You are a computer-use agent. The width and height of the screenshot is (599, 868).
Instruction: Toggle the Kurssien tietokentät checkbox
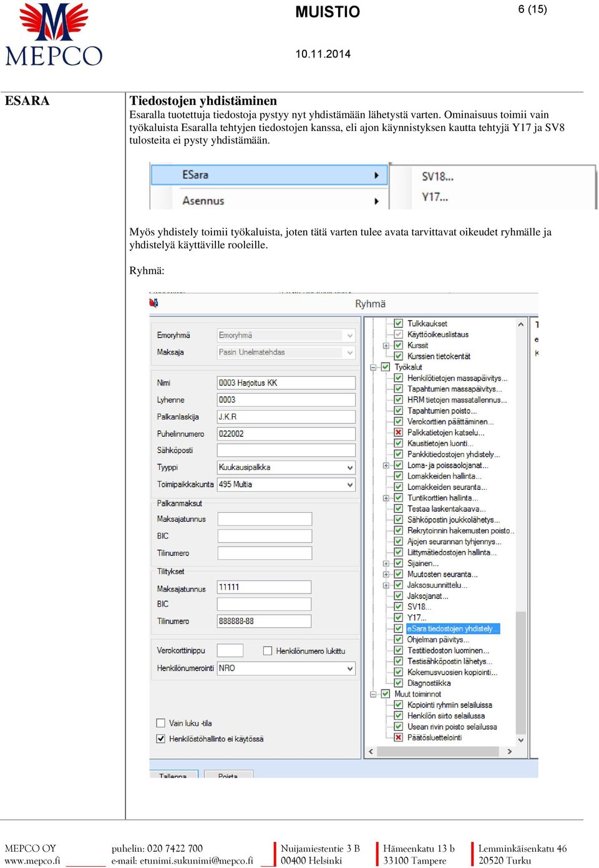point(398,356)
